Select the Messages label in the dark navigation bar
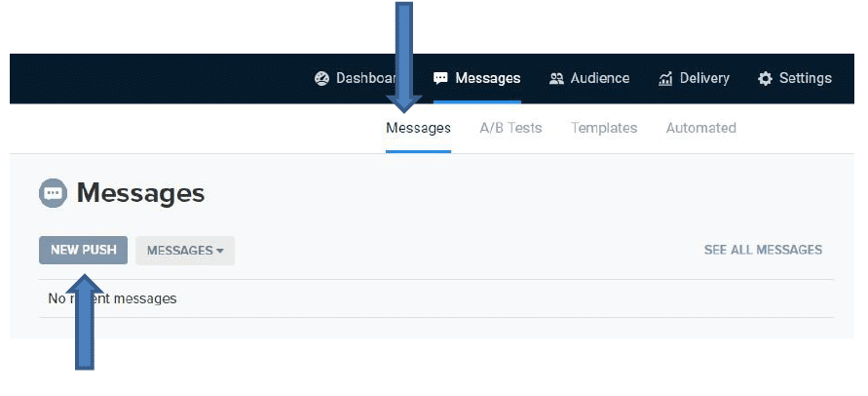This screenshot has width=868, height=396. coord(487,79)
